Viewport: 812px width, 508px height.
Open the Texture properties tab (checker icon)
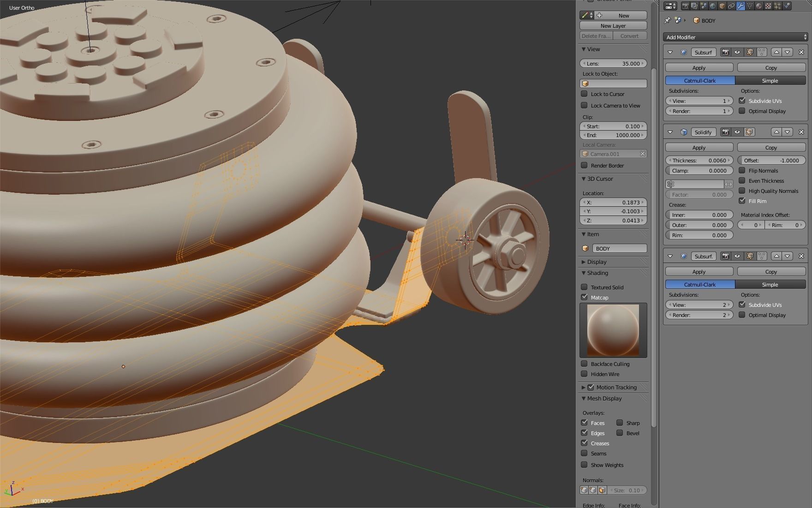(x=768, y=6)
